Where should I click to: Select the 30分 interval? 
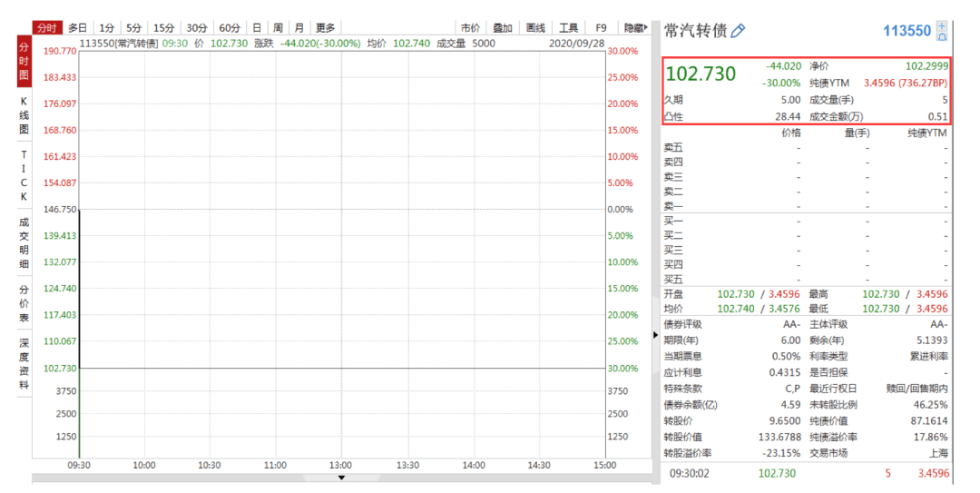(x=197, y=27)
